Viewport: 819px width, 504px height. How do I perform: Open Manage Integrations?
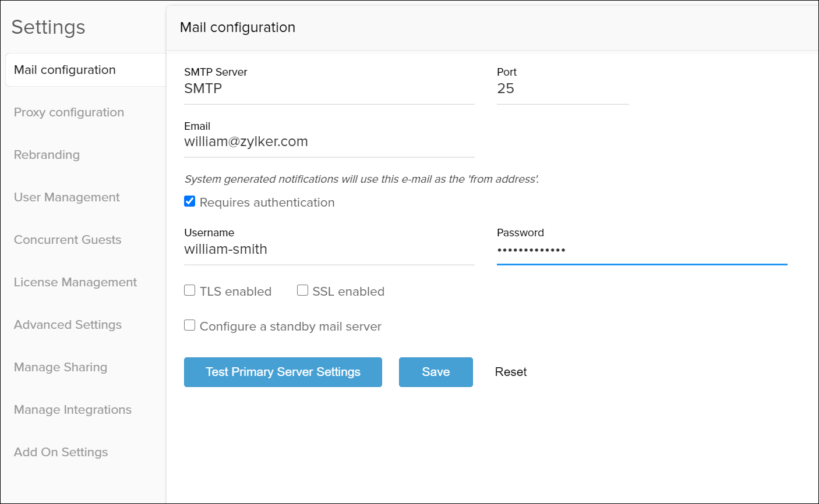coord(72,410)
